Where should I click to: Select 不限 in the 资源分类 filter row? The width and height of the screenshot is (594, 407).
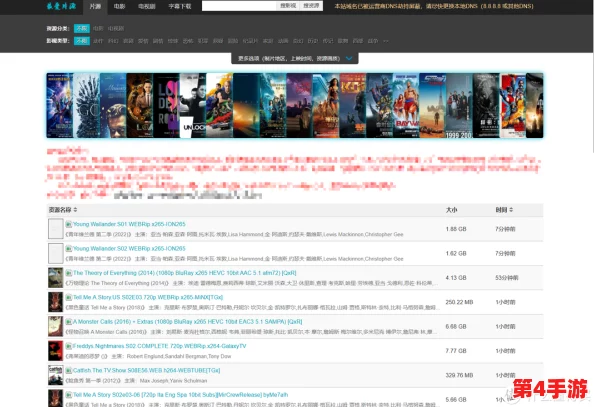[x=81, y=28]
